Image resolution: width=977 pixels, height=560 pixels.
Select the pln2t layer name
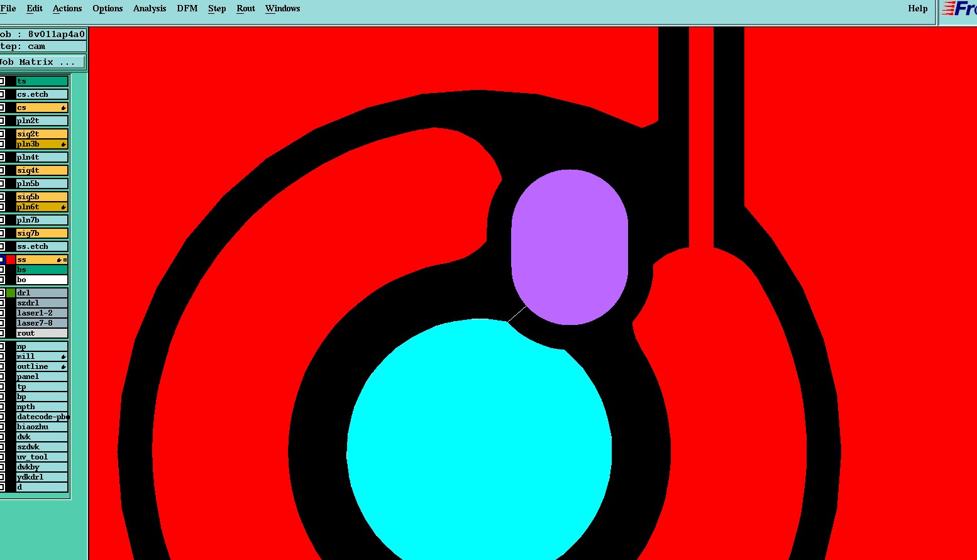click(x=41, y=121)
